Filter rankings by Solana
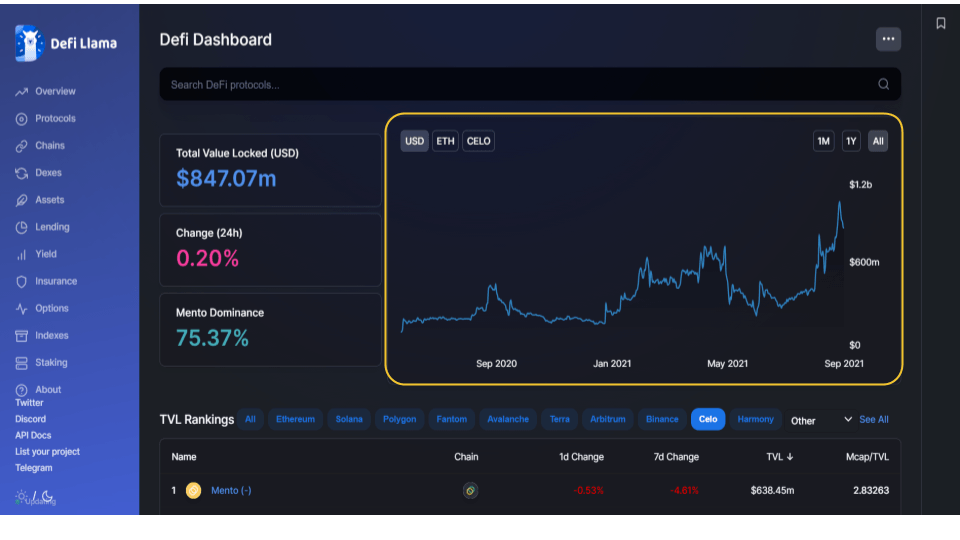Image resolution: width=960 pixels, height=540 pixels. pos(349,419)
